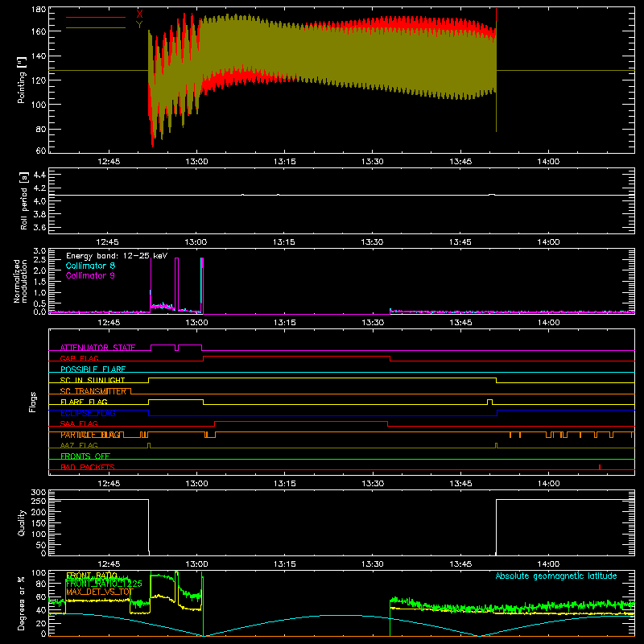
Task: Click the 250 value on quality axis
Action: (39, 501)
